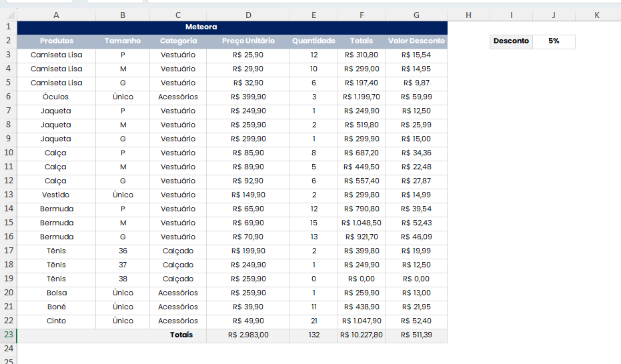Click the Produtos header cell
Screen dimensions: 621x364
pos(56,41)
